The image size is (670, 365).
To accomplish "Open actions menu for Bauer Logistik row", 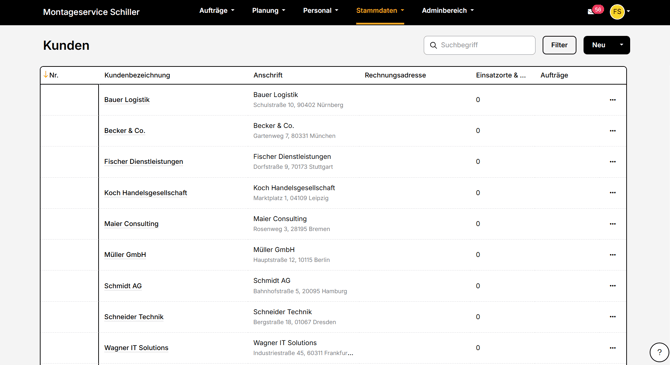I will point(612,100).
